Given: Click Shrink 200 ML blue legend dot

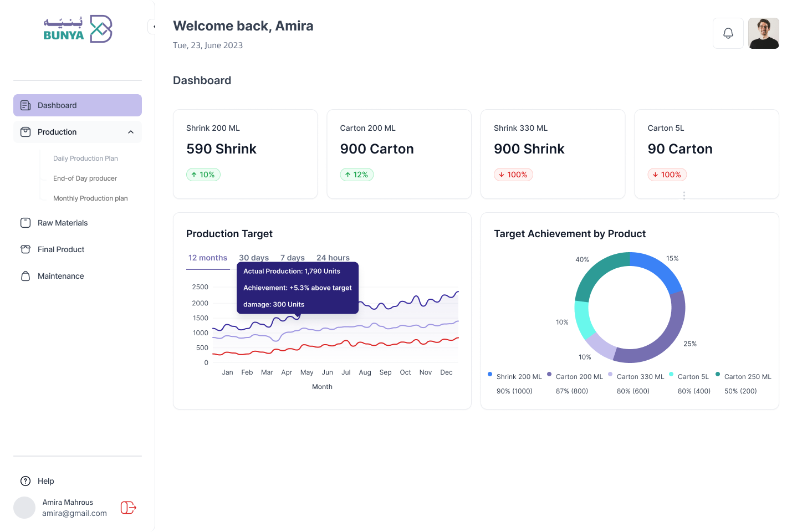Looking at the screenshot, I should pyautogui.click(x=490, y=374).
